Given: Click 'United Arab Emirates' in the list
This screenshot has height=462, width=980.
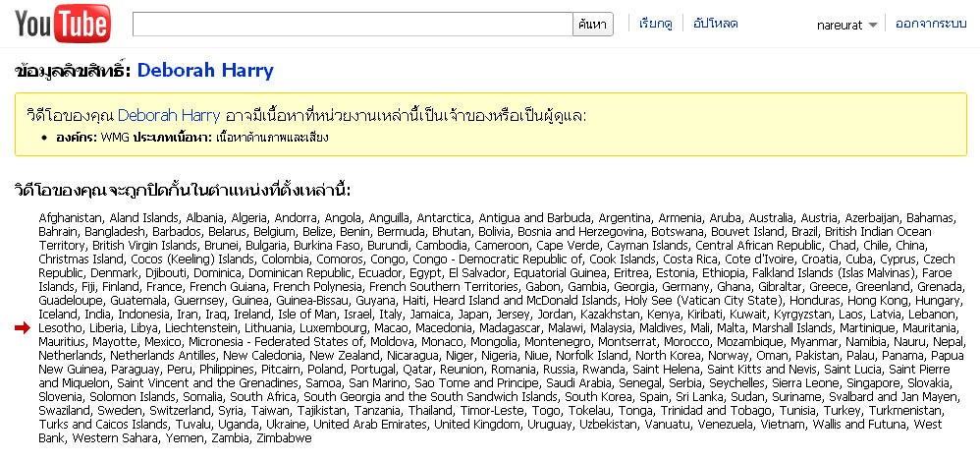Looking at the screenshot, I should click(x=370, y=425).
